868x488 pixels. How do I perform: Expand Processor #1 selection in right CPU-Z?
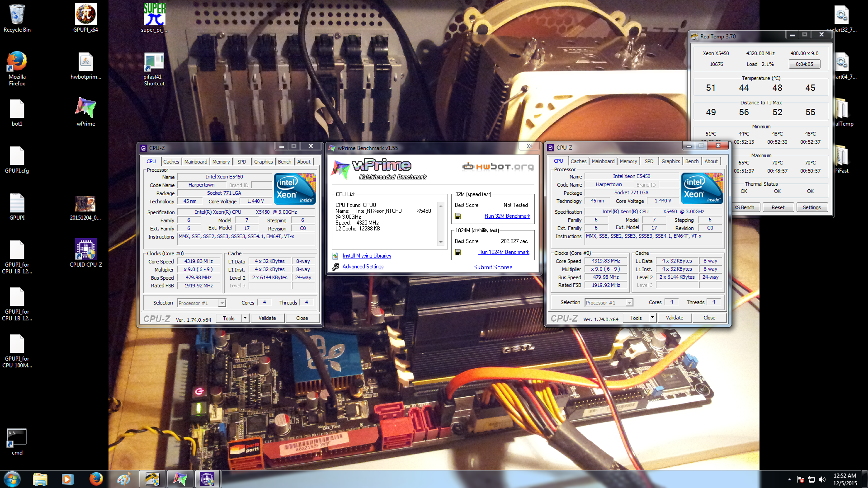629,303
